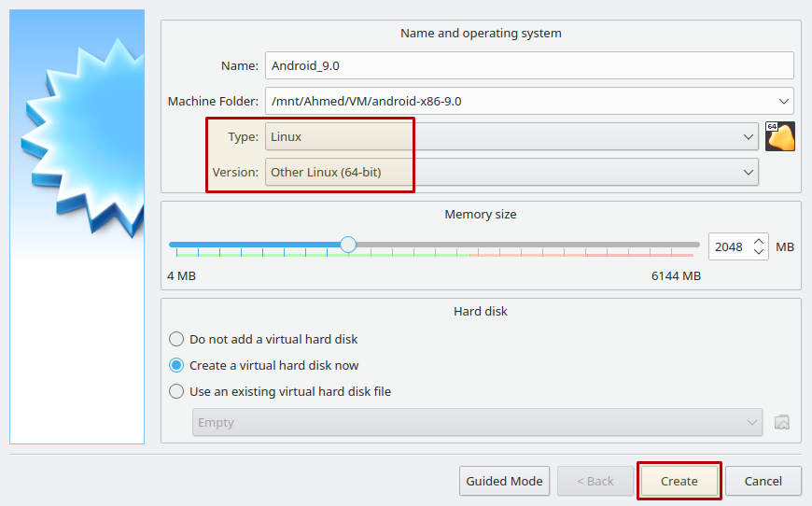
Task: Select Use an existing virtual hard disk file
Action: click(280, 391)
